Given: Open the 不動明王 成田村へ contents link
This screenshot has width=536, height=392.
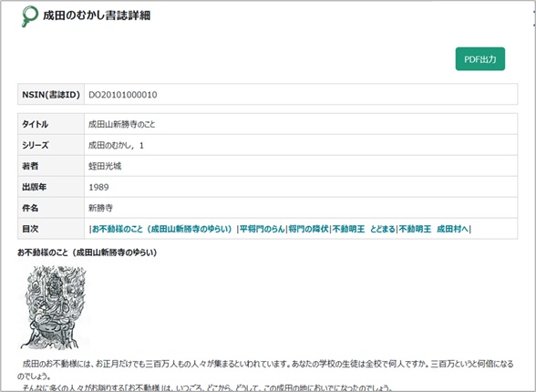Looking at the screenshot, I should pyautogui.click(x=434, y=229).
